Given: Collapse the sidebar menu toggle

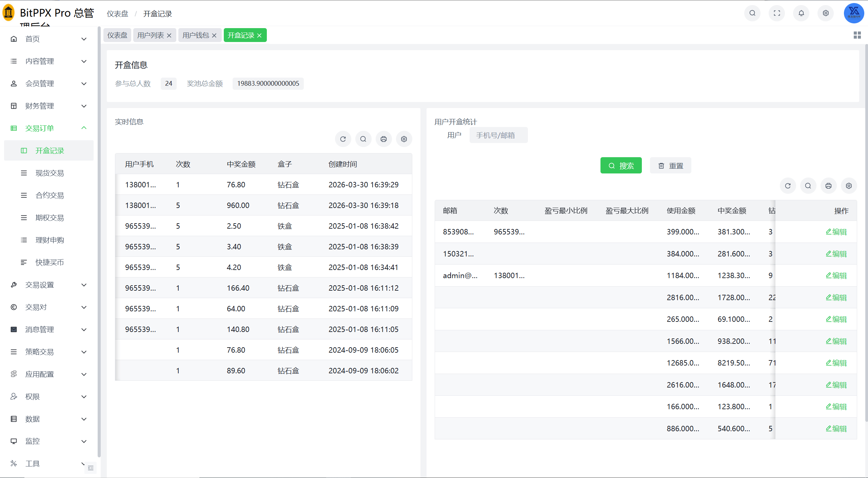Looking at the screenshot, I should pyautogui.click(x=91, y=468).
